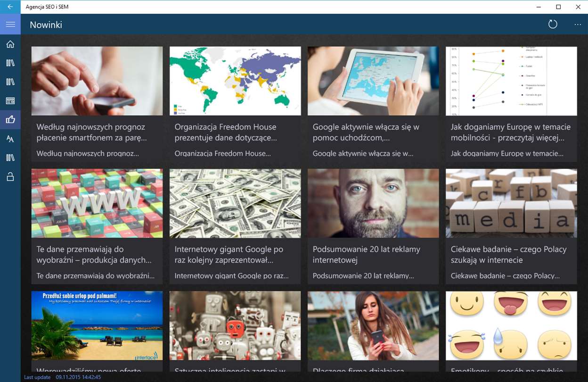
Task: Click summary text 'Ciekawe badanie – czego Polacy...'
Action: click(x=505, y=275)
